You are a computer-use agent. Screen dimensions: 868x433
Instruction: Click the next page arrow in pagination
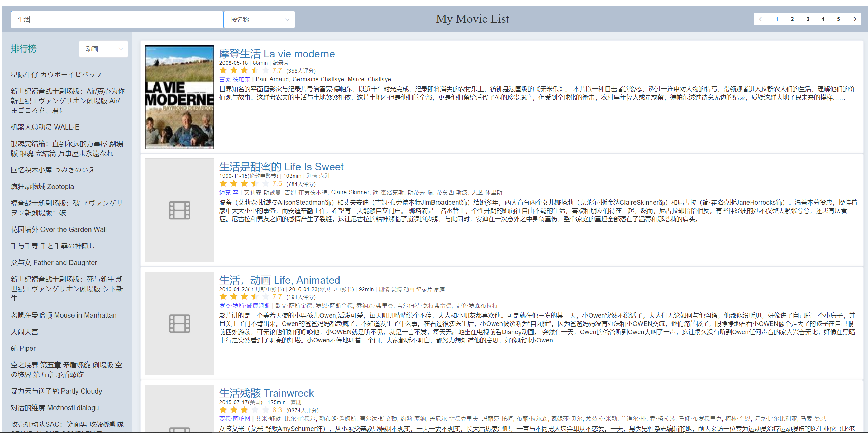coord(855,19)
